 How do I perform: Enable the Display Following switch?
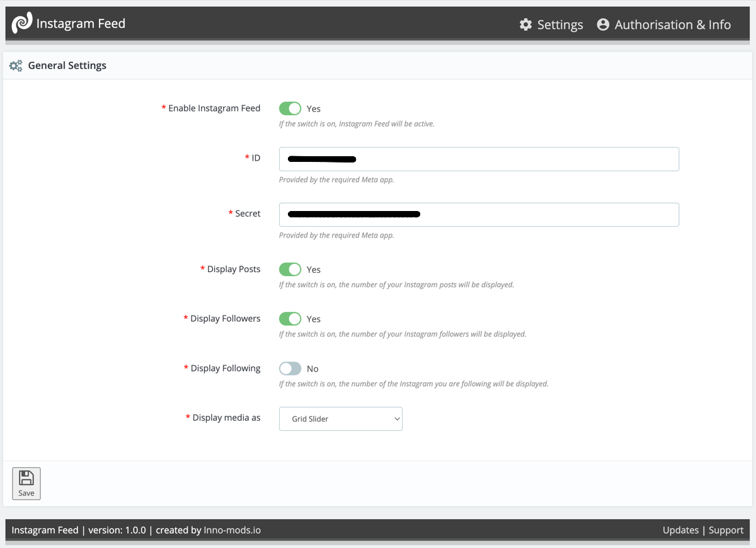click(290, 368)
